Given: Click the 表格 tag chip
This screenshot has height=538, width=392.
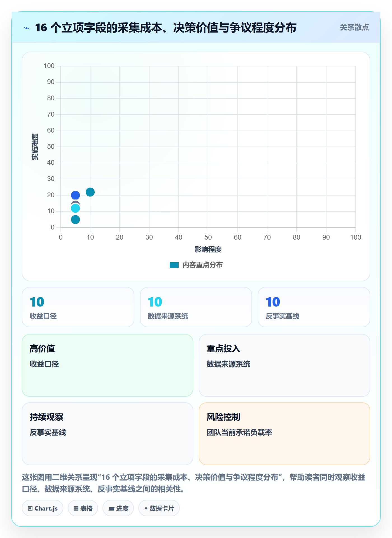Looking at the screenshot, I should tap(83, 508).
